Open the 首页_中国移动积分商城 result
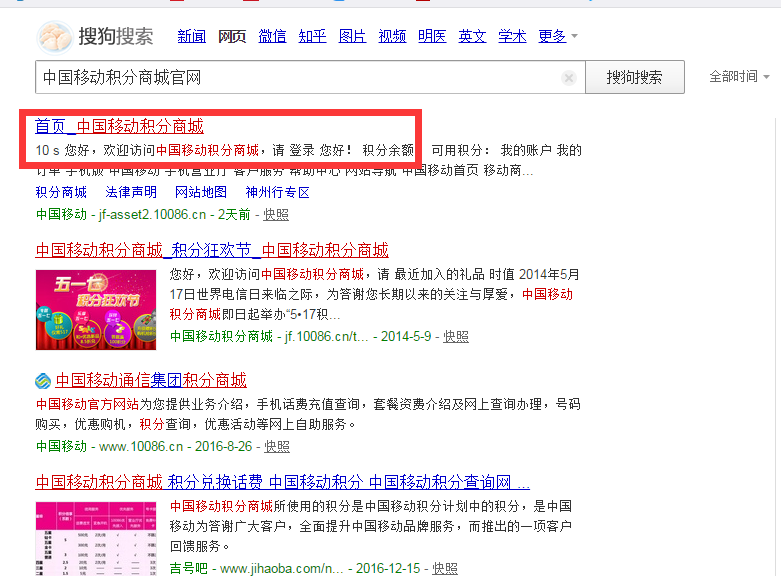The image size is (781, 576). [x=120, y=126]
